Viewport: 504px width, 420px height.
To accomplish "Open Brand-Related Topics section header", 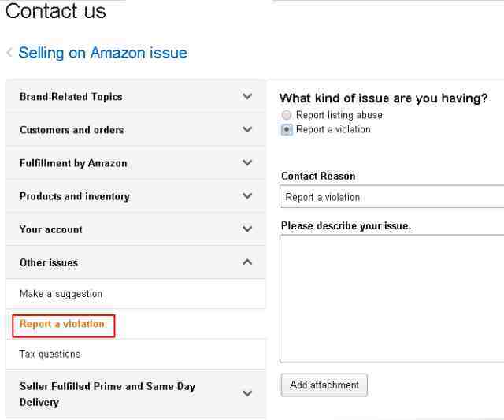I will tap(71, 97).
